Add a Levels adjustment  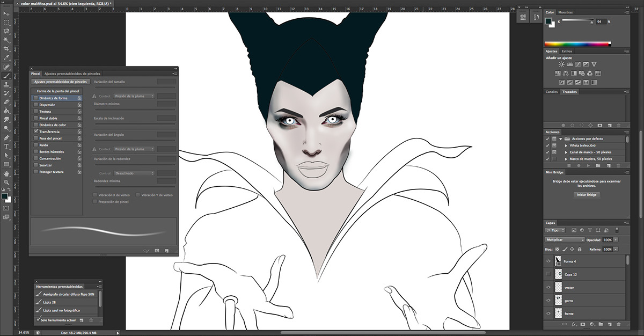tap(569, 64)
